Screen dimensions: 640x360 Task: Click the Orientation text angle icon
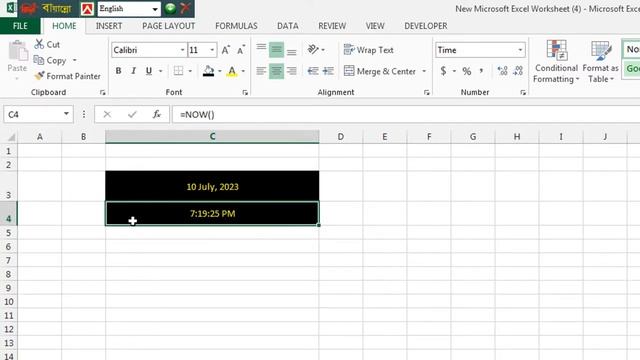[x=313, y=49]
